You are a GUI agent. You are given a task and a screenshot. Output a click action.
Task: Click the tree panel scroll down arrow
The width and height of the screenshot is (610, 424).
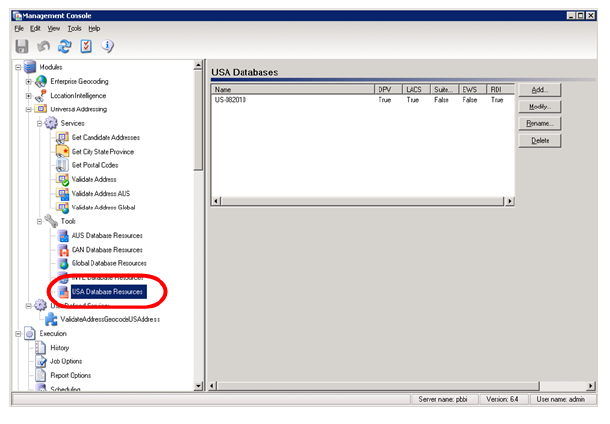(x=198, y=386)
